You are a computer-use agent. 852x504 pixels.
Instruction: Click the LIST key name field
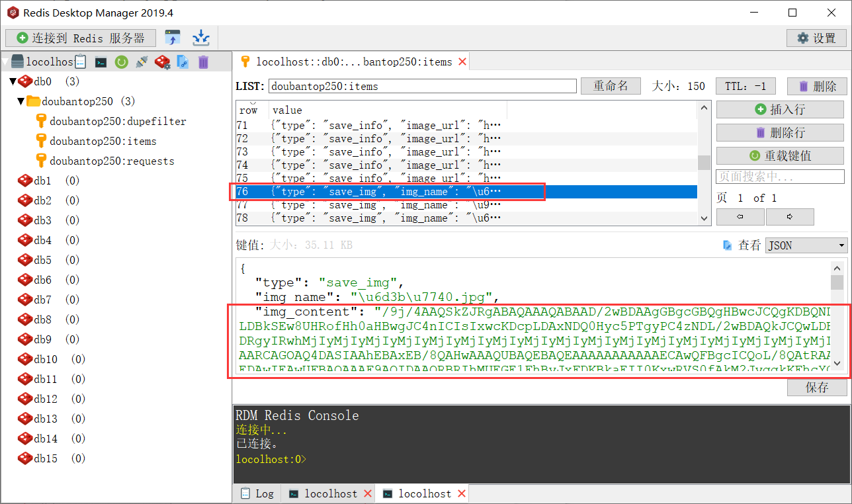pos(423,86)
